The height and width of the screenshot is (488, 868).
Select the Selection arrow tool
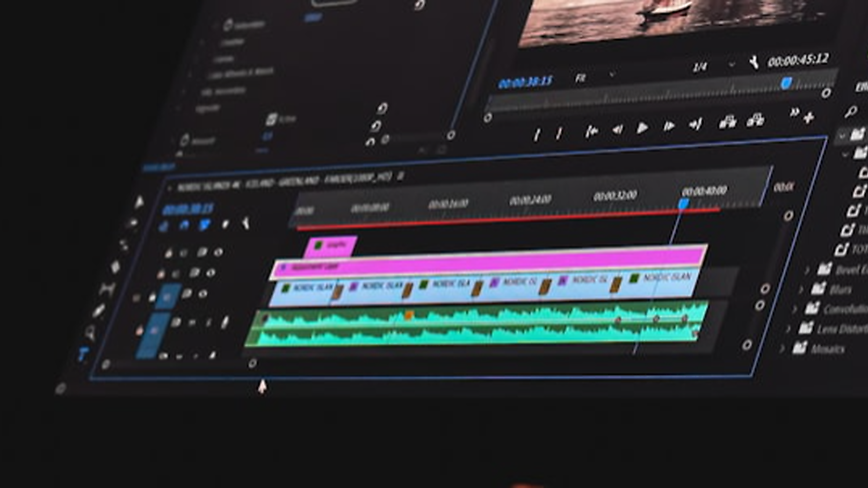(140, 201)
